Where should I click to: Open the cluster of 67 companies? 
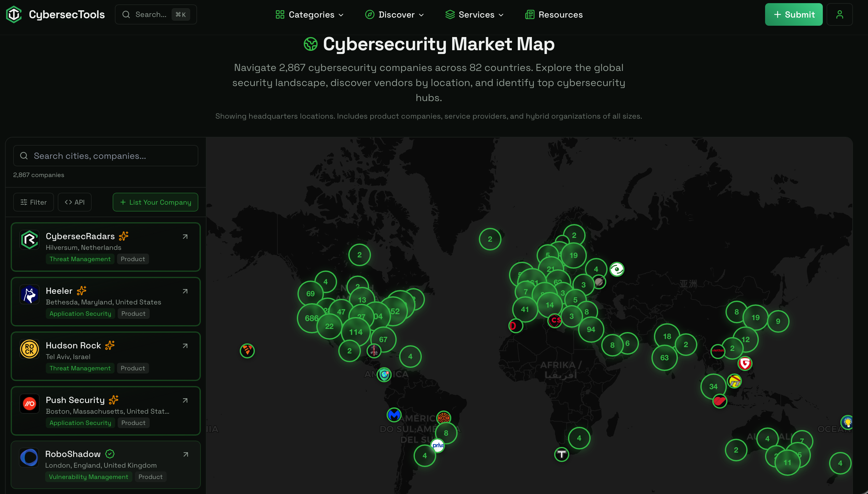point(383,339)
